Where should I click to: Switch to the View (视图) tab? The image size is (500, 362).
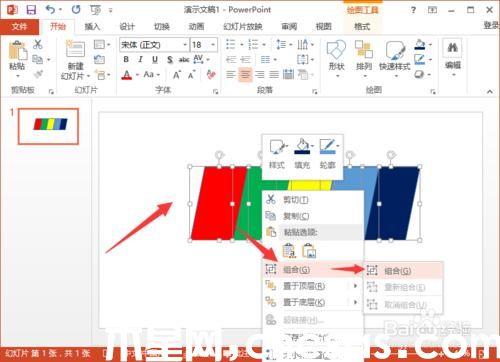pos(324,27)
